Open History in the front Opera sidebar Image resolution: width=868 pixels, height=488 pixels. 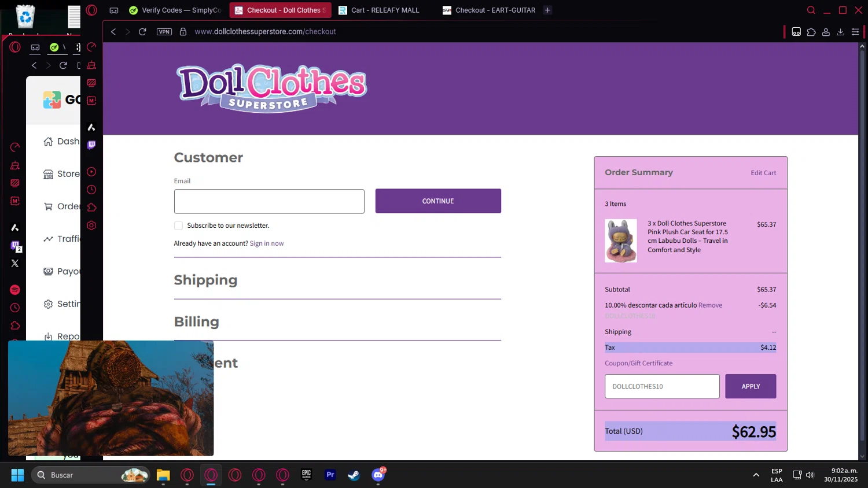[x=91, y=190]
